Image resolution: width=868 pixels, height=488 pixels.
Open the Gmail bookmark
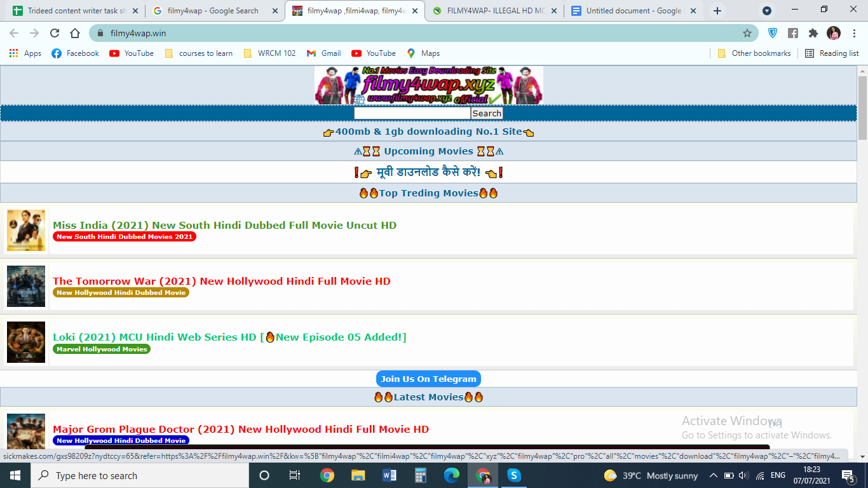tap(323, 53)
